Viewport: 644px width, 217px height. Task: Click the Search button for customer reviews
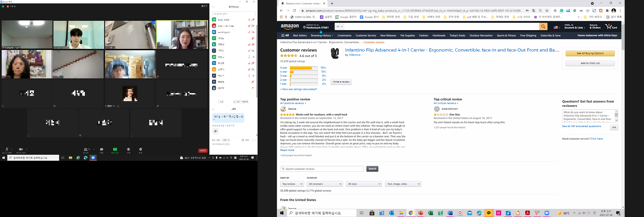pos(372,169)
